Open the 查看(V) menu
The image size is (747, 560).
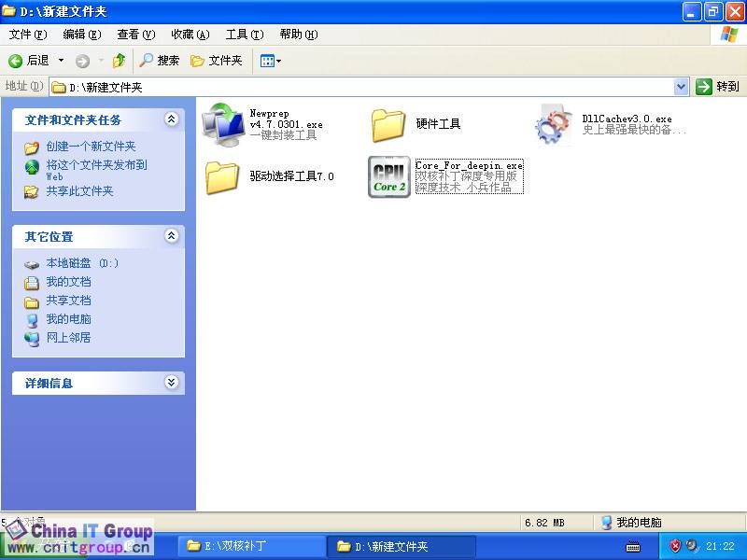(135, 35)
